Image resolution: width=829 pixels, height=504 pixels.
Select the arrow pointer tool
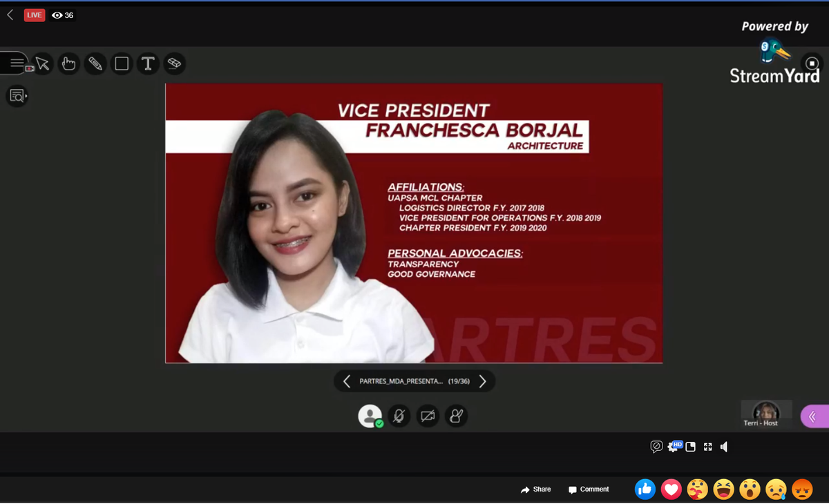coord(43,64)
